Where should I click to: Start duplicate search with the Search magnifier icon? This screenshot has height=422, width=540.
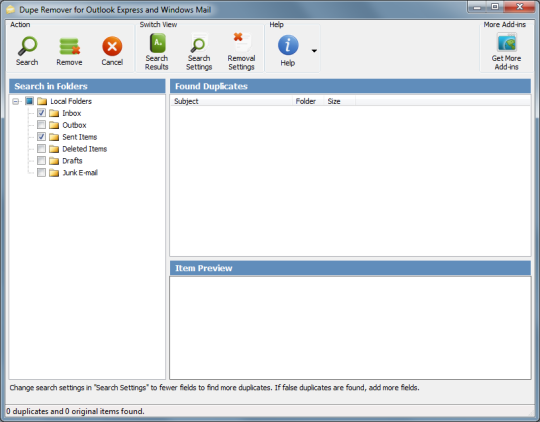pos(27,47)
